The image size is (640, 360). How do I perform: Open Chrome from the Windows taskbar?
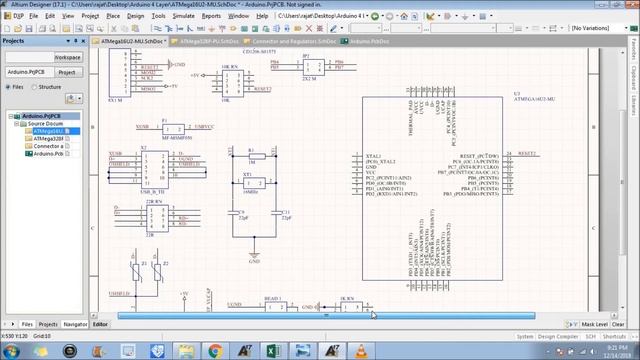[215, 351]
